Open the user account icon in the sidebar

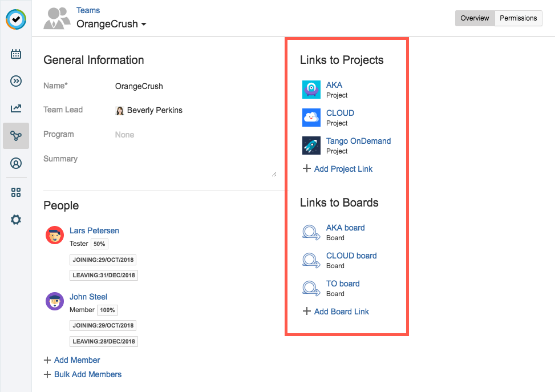16,164
